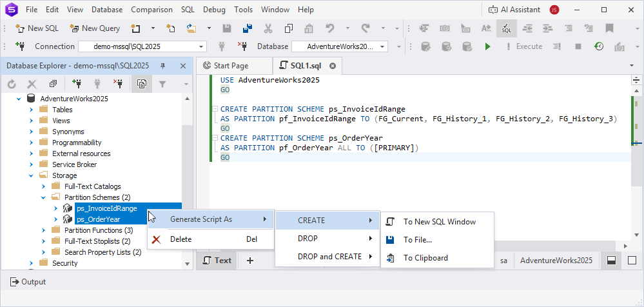The image size is (644, 307).
Task: Toggle the bottom split layout view button
Action: 612,261
